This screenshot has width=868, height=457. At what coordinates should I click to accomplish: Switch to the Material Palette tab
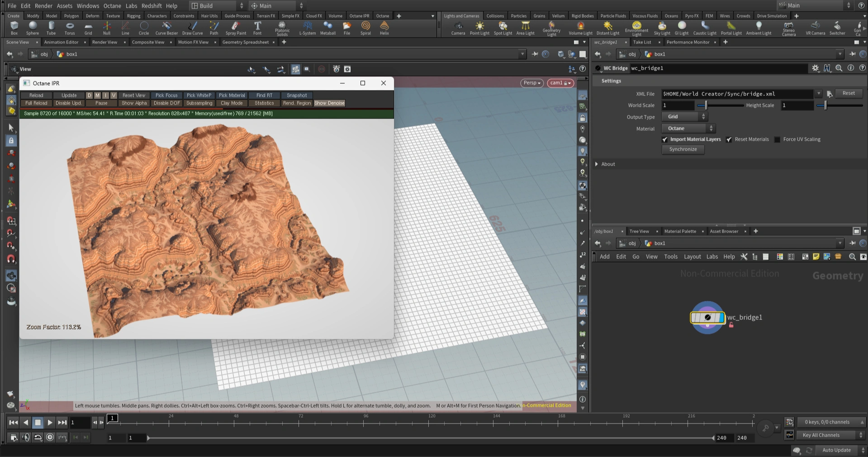tap(680, 231)
